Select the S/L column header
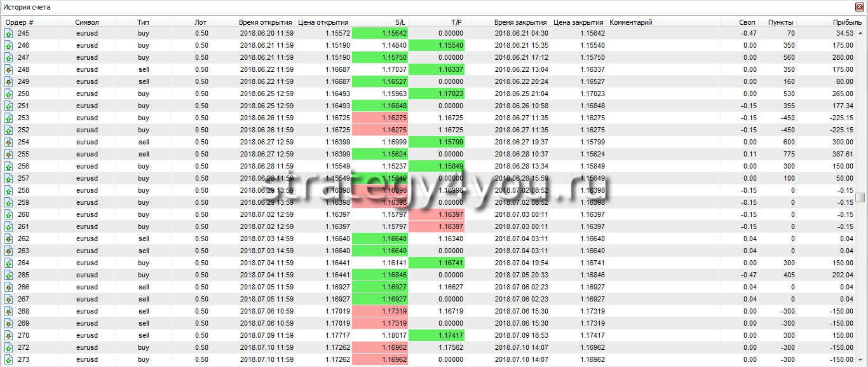The width and height of the screenshot is (868, 367). [399, 22]
